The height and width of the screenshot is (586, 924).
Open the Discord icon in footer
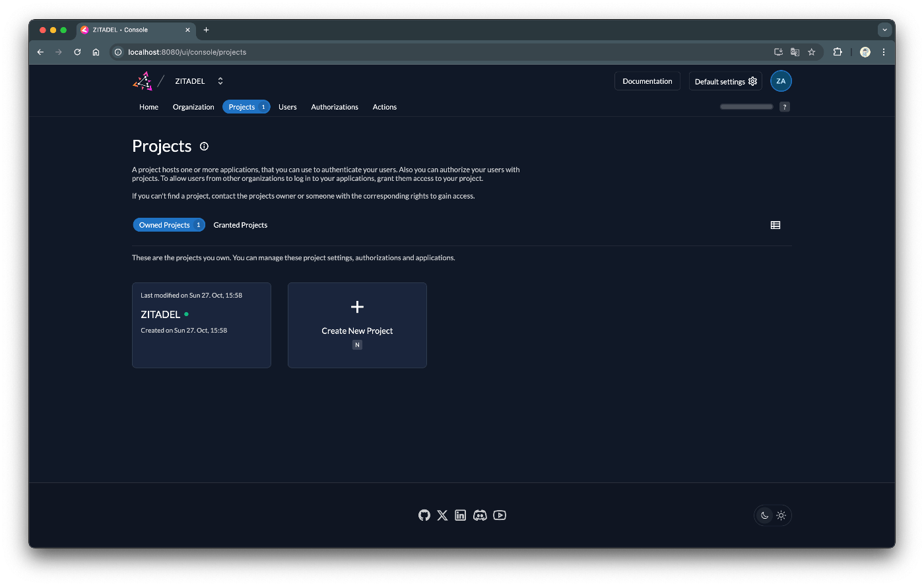click(x=480, y=515)
